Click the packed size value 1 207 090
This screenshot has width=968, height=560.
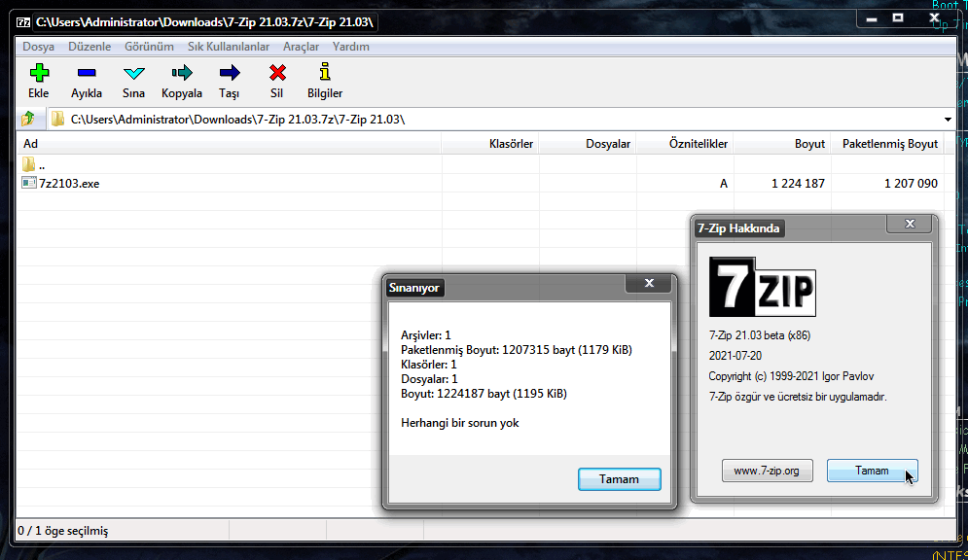coord(911,183)
